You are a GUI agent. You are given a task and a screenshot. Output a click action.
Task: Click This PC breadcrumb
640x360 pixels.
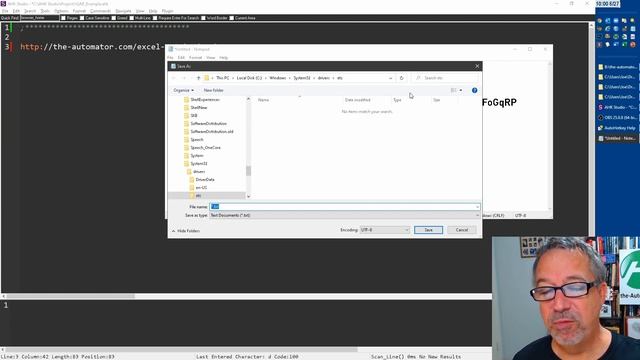[x=222, y=78]
